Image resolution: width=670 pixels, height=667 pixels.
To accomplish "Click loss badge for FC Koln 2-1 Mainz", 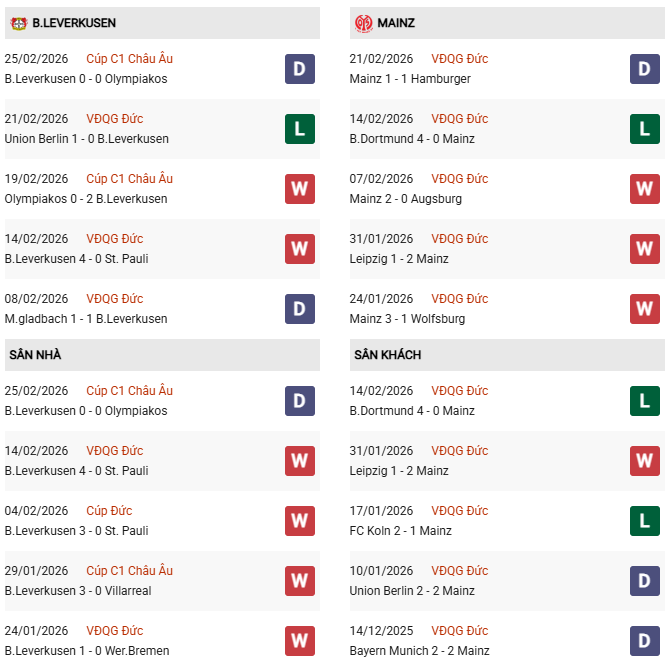I will pos(645,521).
